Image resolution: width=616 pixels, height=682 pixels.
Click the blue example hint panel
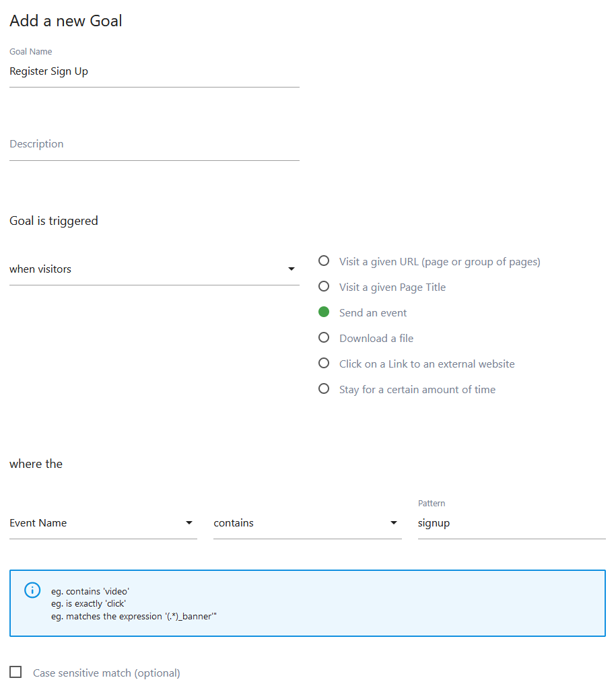(x=308, y=603)
